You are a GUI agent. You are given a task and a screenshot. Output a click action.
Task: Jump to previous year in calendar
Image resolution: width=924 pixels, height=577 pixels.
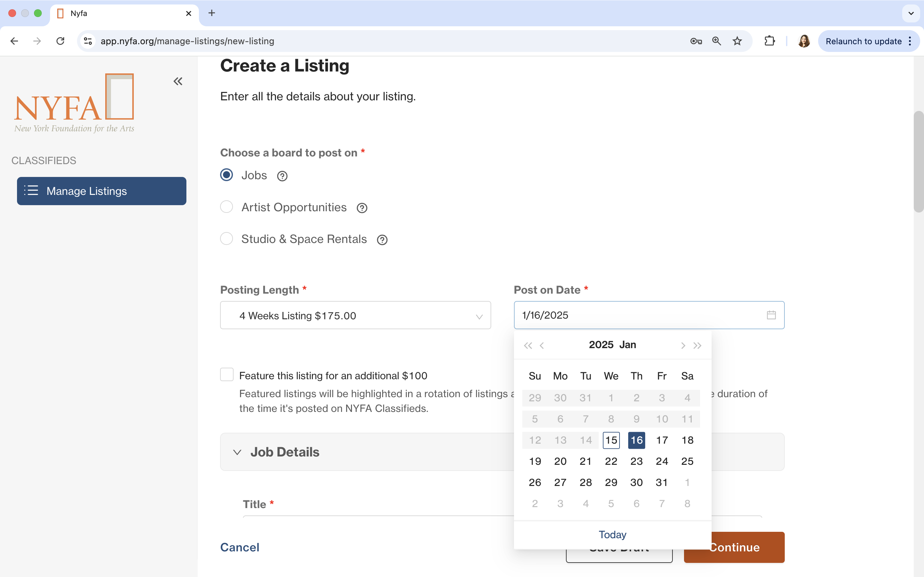528,345
